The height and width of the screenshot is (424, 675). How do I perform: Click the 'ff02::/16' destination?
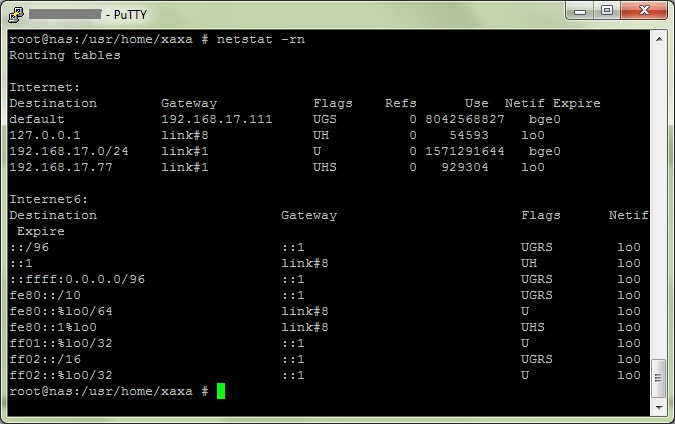45,359
